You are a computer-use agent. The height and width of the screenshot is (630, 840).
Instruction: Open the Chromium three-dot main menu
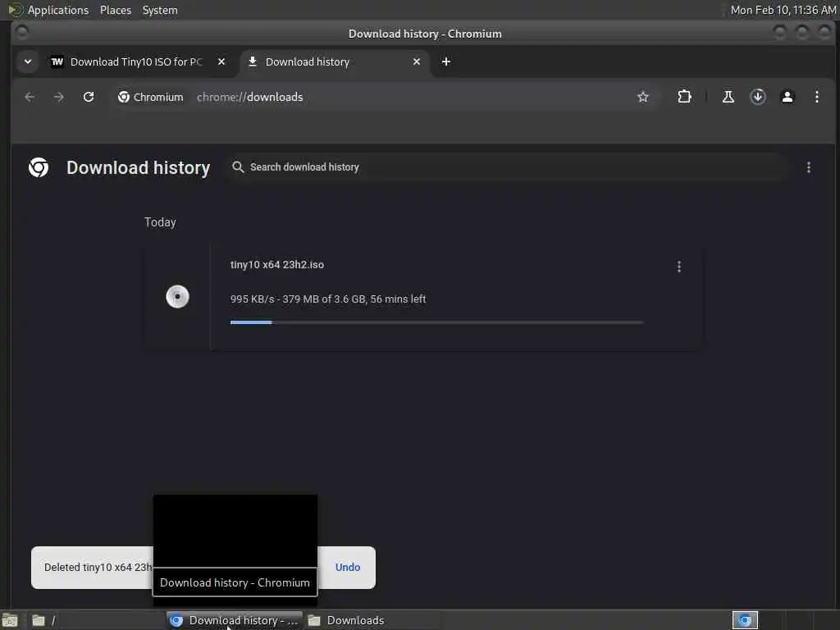click(x=817, y=97)
